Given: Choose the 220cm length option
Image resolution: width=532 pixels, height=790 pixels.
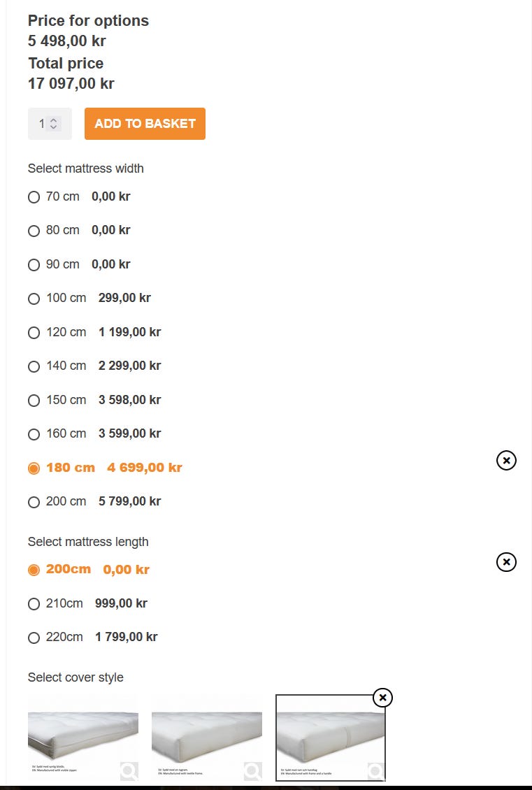Looking at the screenshot, I should (x=34, y=638).
